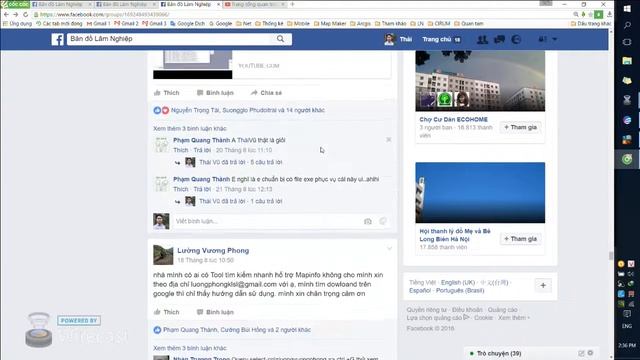
Task: Click Trang chủ home link
Action: click(x=436, y=39)
